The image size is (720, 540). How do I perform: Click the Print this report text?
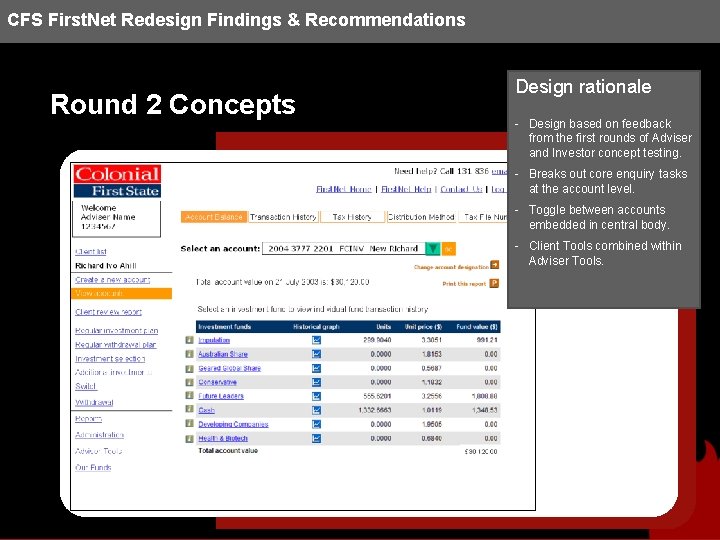click(464, 284)
